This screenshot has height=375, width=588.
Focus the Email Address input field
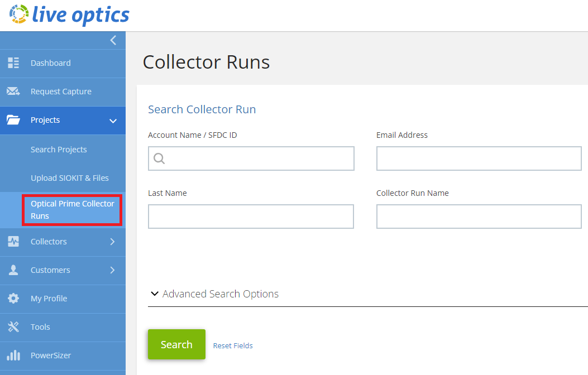[479, 158]
